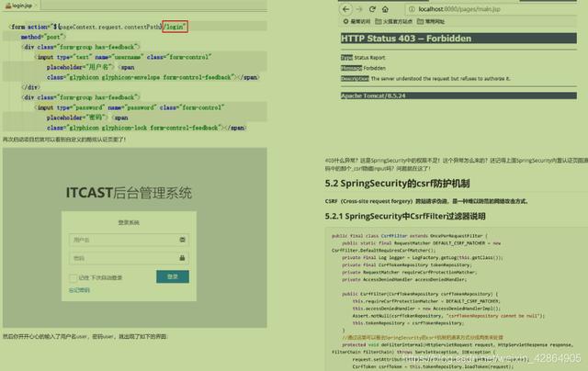Click the glyphicon-envelope class code line
Screen dimensions: 588x371
tap(153, 77)
